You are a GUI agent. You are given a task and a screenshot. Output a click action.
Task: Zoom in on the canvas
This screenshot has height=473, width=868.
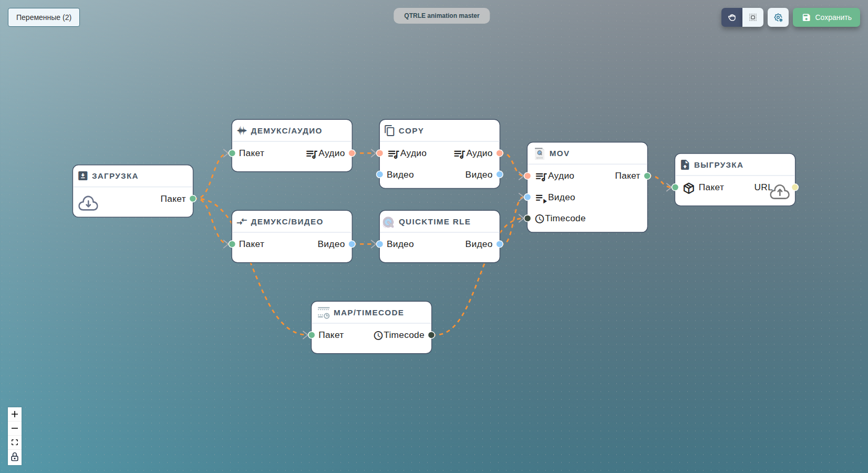point(15,414)
